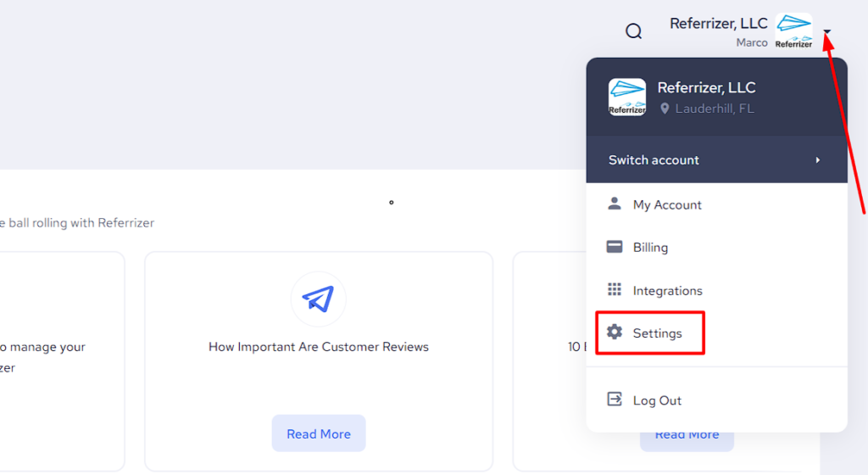Screen dimensions: 868x475
Task: Collapse the account menu using the header caret
Action: pos(827,33)
